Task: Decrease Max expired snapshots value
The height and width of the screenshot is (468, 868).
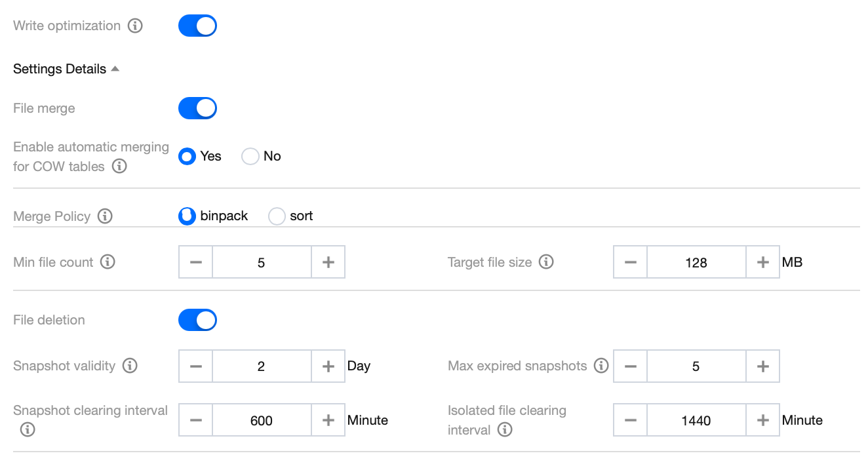Action: (631, 366)
